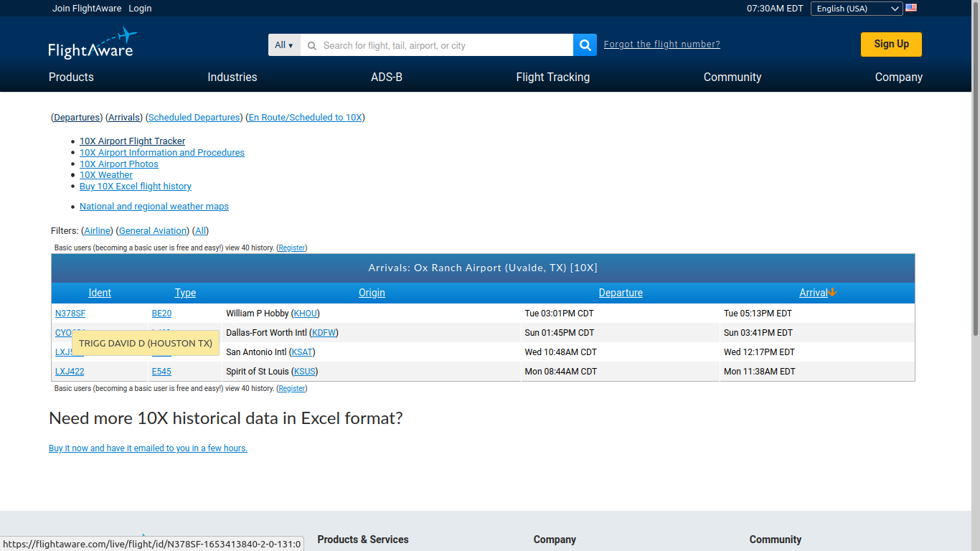Click Register link above the table

[x=292, y=248]
